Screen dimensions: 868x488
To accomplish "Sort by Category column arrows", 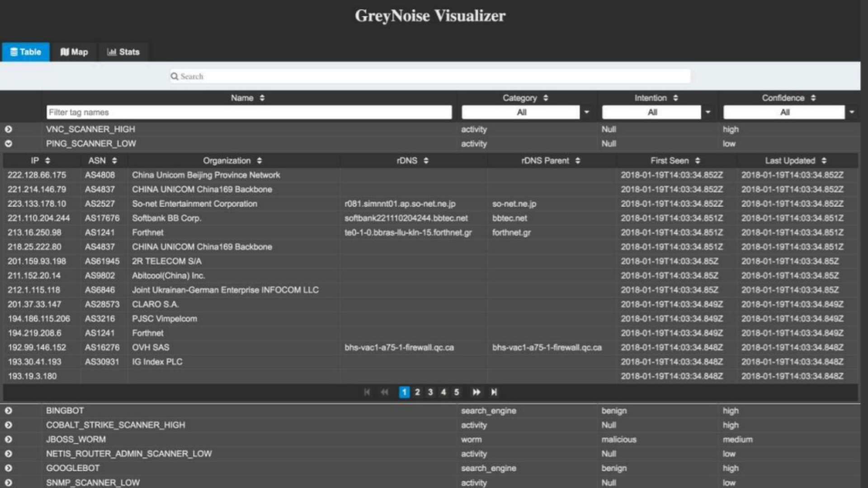I will (546, 98).
